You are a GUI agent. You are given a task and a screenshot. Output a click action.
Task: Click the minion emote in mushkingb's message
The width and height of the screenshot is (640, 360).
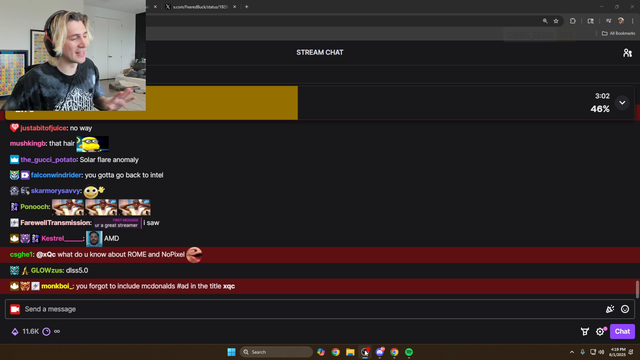point(93,144)
